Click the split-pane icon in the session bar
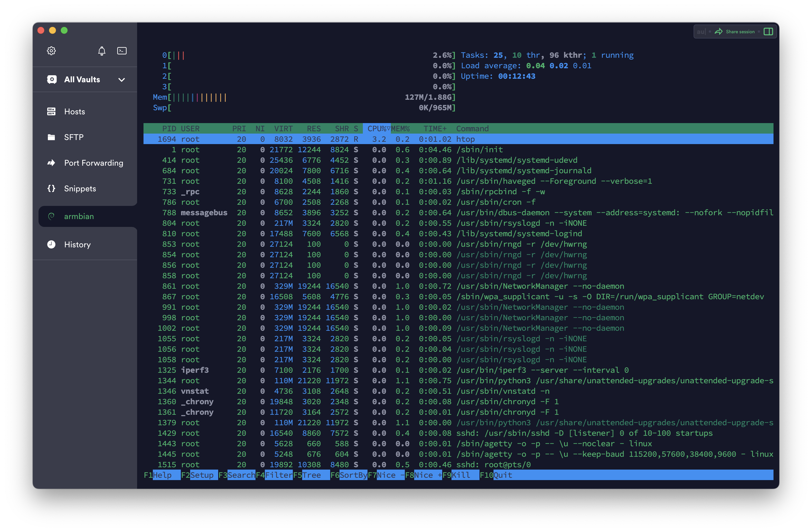This screenshot has width=812, height=532. pyautogui.click(x=769, y=32)
